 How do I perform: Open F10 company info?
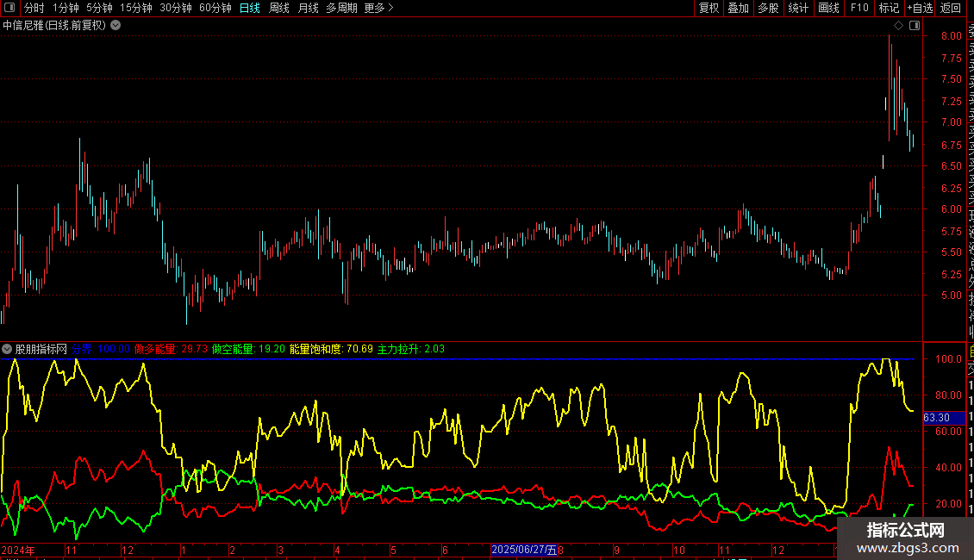pyautogui.click(x=859, y=8)
